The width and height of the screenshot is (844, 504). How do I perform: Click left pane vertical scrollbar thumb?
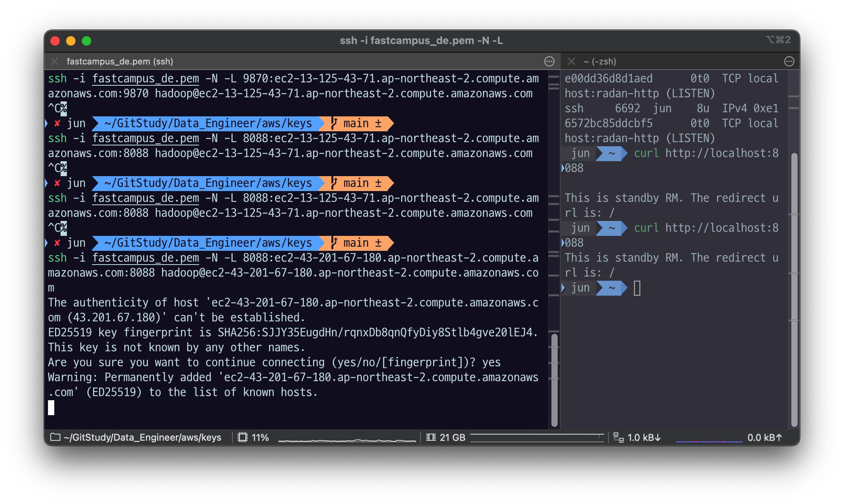pos(555,379)
